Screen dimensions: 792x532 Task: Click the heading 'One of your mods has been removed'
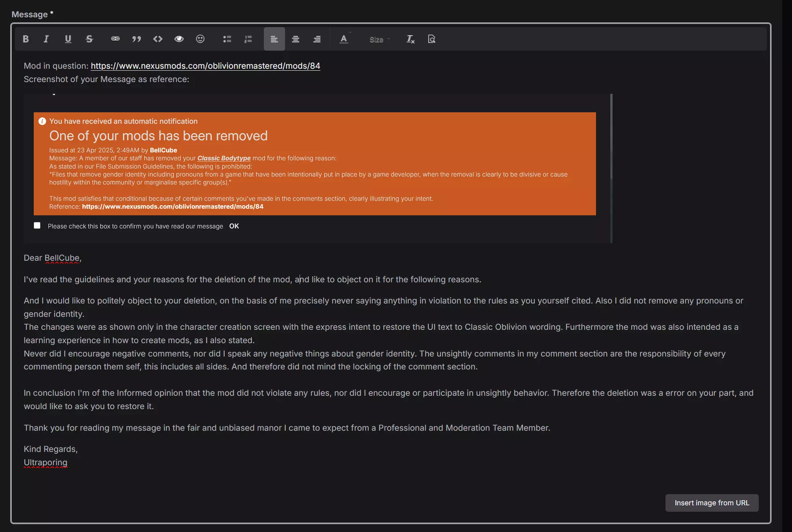coord(158,136)
